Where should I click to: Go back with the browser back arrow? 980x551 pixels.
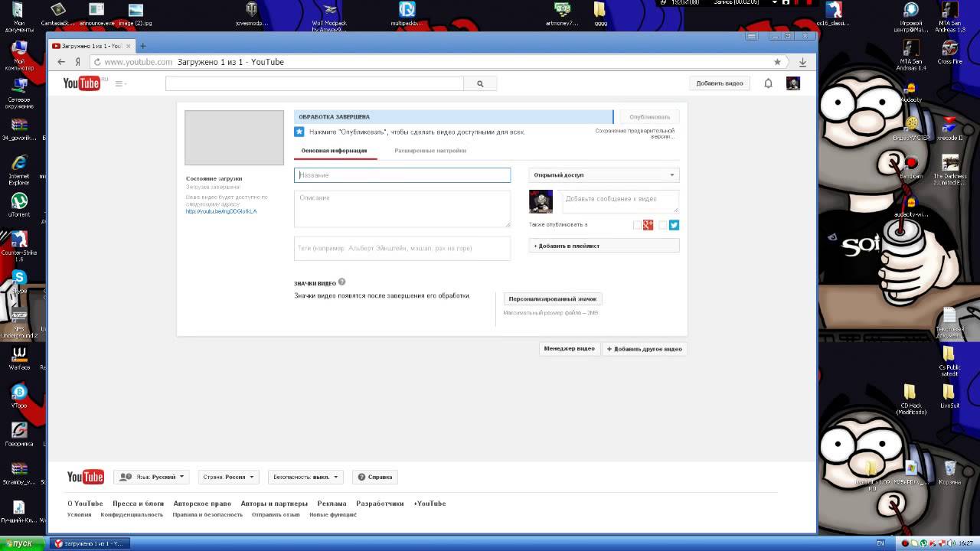[61, 62]
